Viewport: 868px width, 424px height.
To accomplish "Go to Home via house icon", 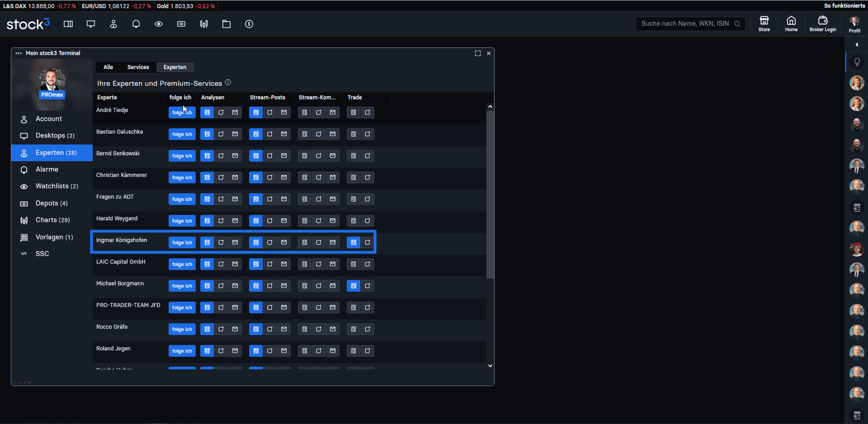I will pyautogui.click(x=791, y=24).
